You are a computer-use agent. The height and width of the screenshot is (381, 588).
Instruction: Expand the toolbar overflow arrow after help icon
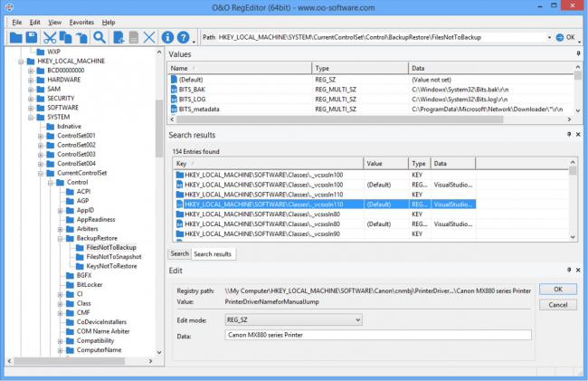click(x=194, y=42)
